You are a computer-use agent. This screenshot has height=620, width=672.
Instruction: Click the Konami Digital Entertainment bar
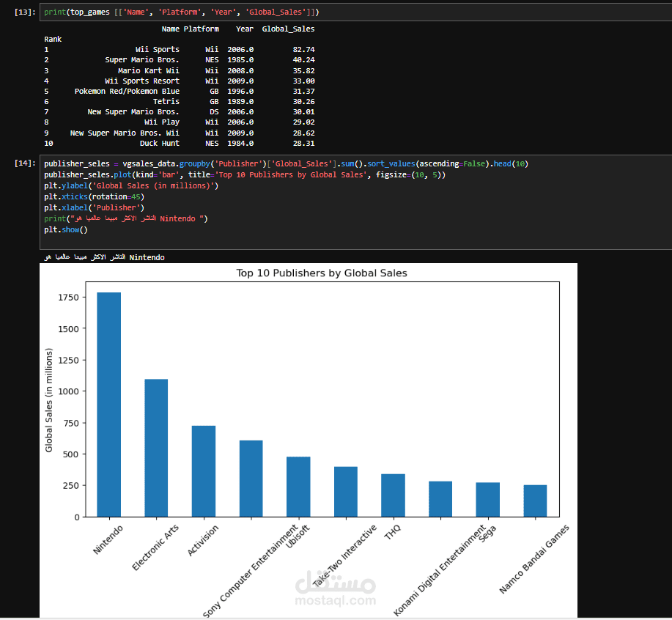point(440,499)
